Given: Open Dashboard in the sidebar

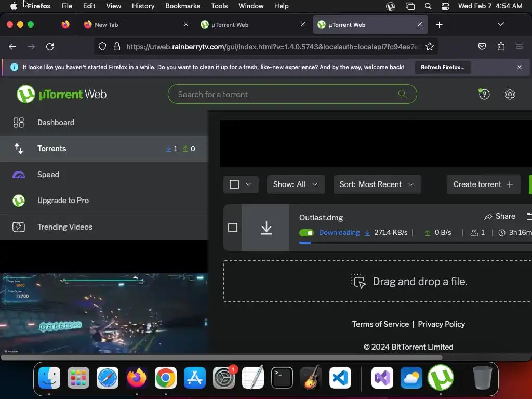Looking at the screenshot, I should [104, 123].
